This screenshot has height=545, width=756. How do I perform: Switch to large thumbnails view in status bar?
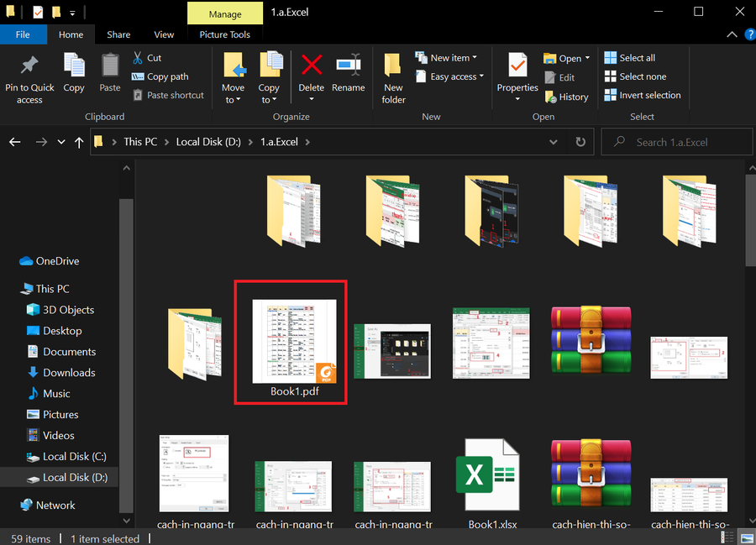[747, 537]
